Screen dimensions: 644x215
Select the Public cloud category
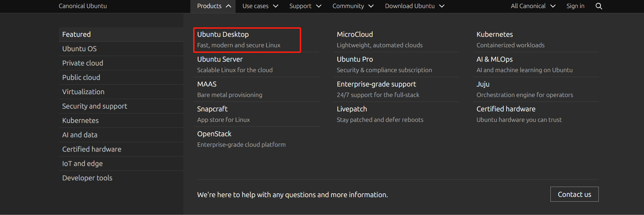(x=121, y=77)
